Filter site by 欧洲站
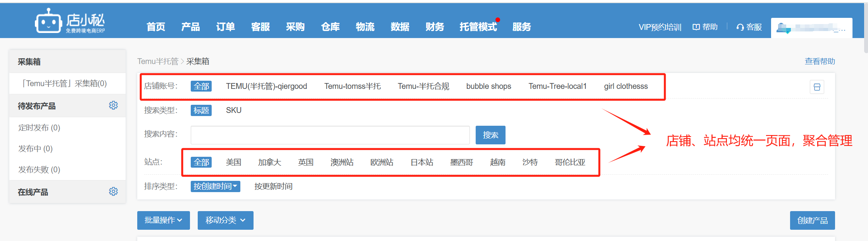The height and width of the screenshot is (241, 868). pyautogui.click(x=382, y=162)
